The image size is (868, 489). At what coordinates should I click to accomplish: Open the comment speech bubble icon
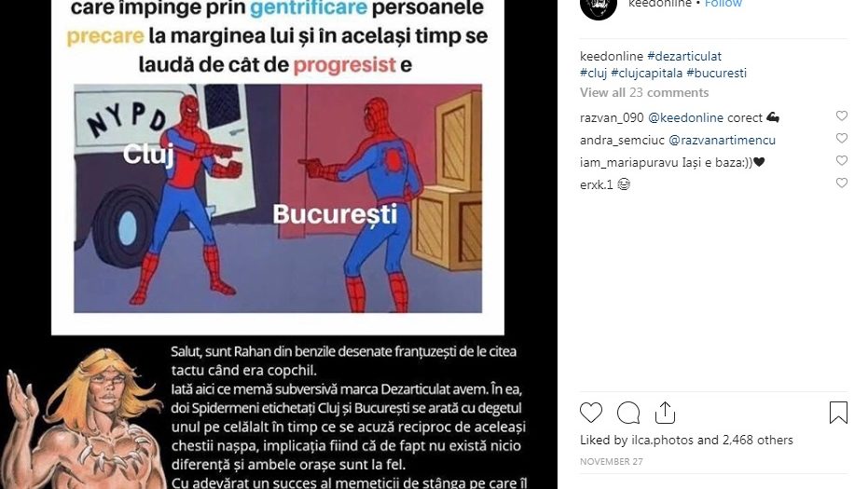[x=628, y=413]
